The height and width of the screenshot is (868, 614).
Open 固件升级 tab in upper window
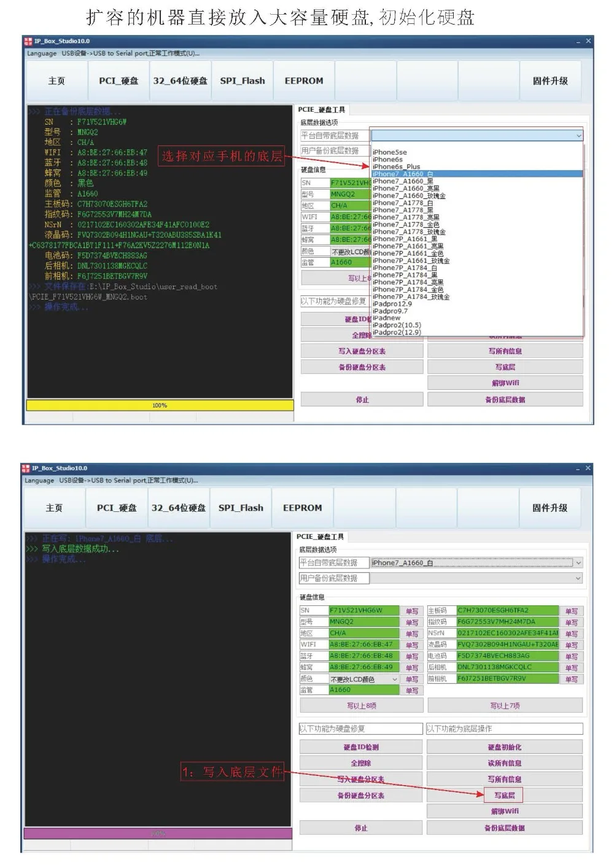[550, 81]
